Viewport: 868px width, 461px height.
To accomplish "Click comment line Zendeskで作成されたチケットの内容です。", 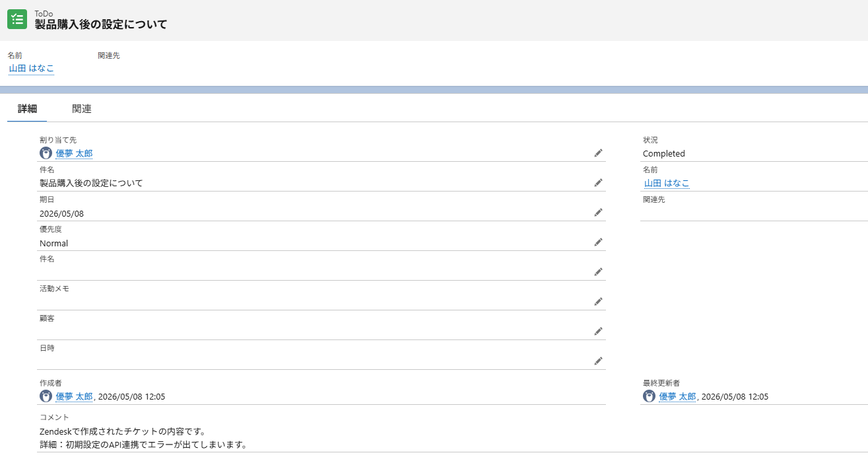I will coord(123,431).
